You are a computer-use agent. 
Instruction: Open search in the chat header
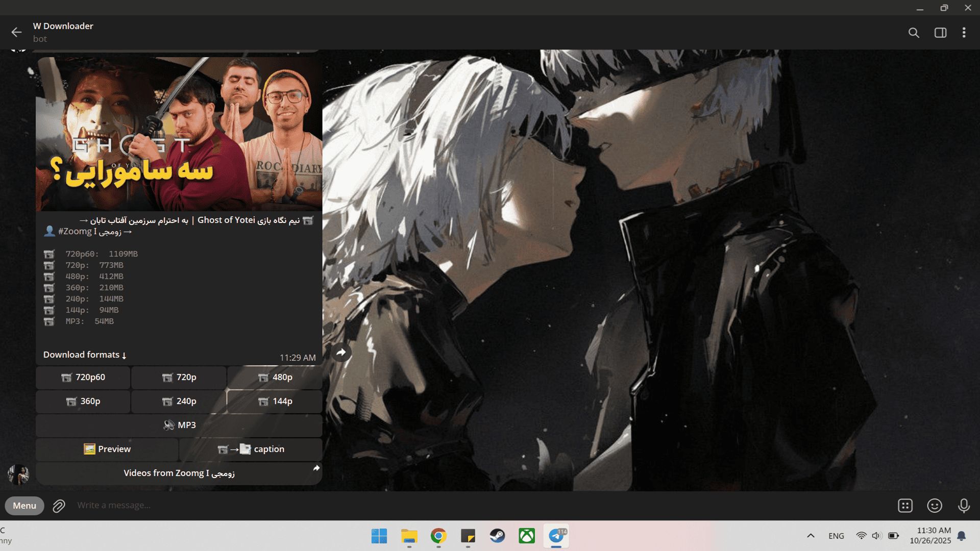(914, 33)
